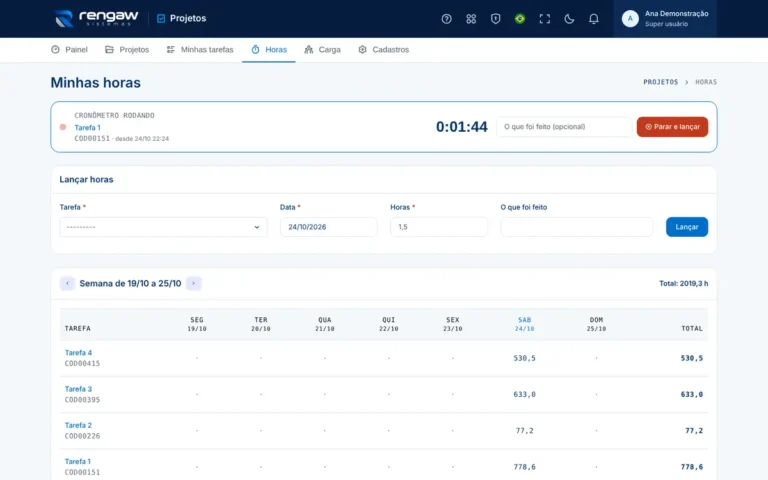The image size is (768, 480).
Task: Stop timer with Parar e lançar
Action: (x=672, y=127)
